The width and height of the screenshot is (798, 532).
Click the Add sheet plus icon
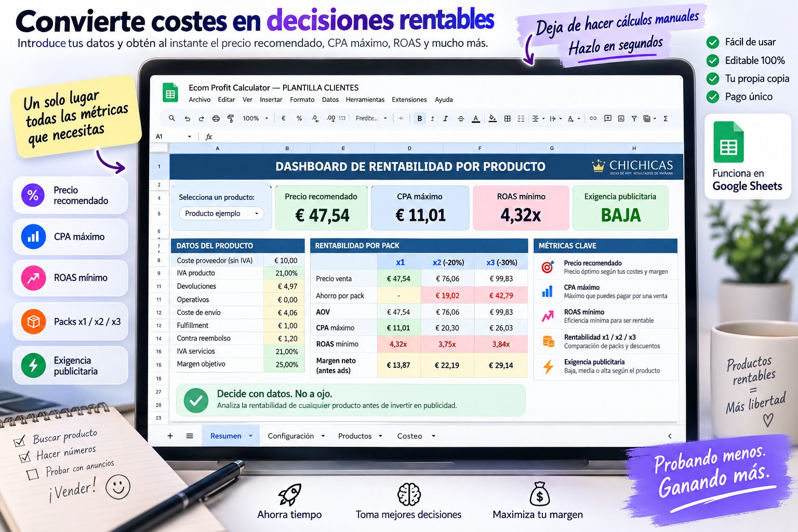coord(170,436)
